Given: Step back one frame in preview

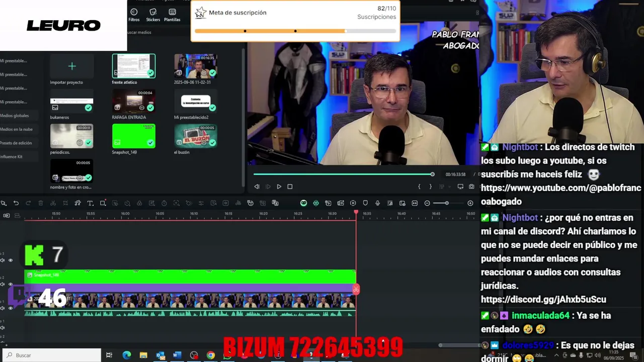Looking at the screenshot, I should pyautogui.click(x=257, y=187).
